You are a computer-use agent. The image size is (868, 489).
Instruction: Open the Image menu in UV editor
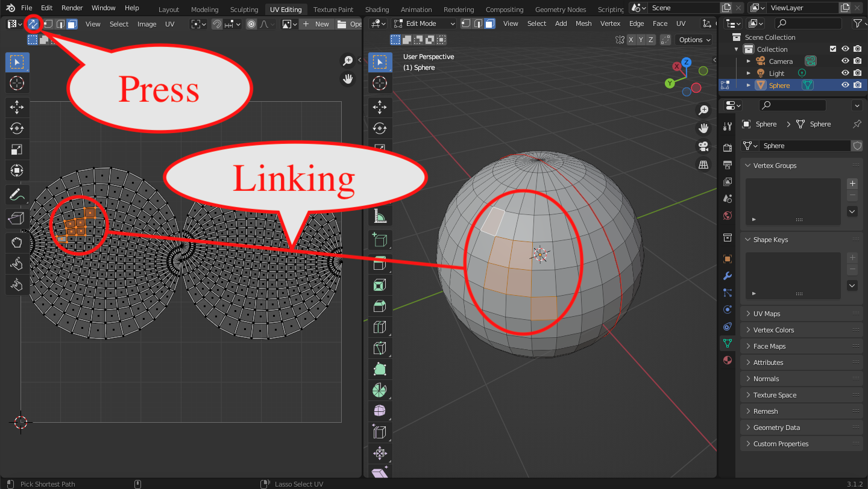(x=147, y=24)
